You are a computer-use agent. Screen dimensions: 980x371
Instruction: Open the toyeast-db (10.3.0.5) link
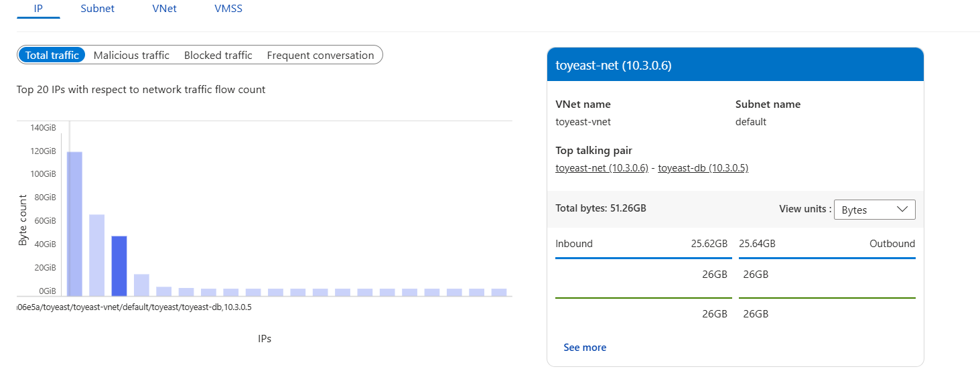pyautogui.click(x=703, y=168)
